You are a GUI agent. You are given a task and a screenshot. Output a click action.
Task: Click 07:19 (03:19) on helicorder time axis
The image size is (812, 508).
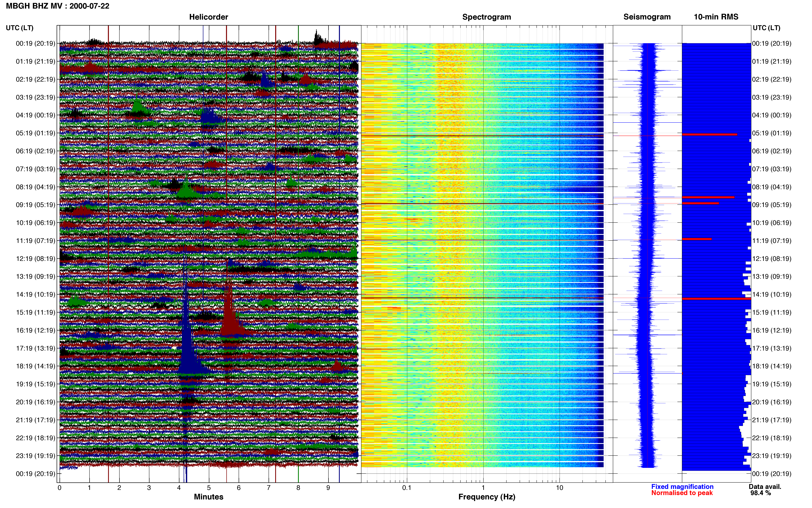point(35,169)
